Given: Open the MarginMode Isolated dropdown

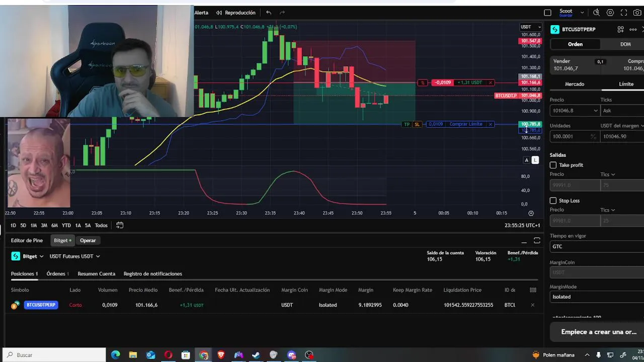Looking at the screenshot, I should (x=597, y=297).
